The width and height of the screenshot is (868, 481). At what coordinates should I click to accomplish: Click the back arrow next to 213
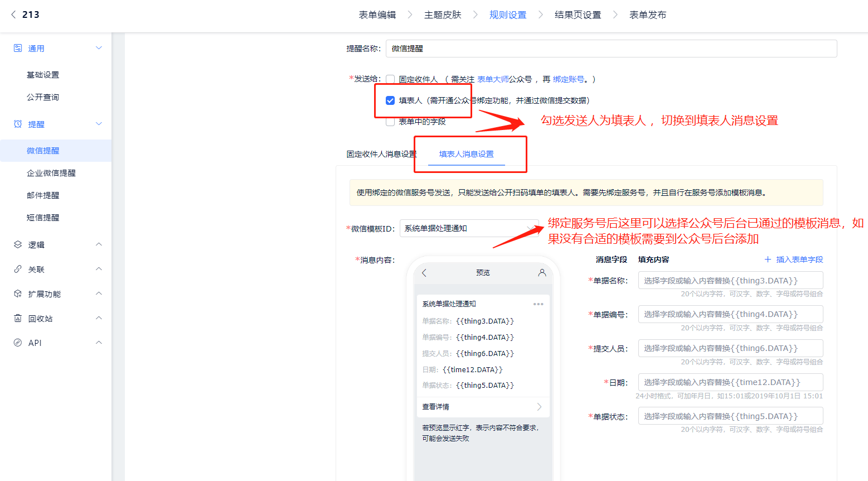pyautogui.click(x=13, y=15)
